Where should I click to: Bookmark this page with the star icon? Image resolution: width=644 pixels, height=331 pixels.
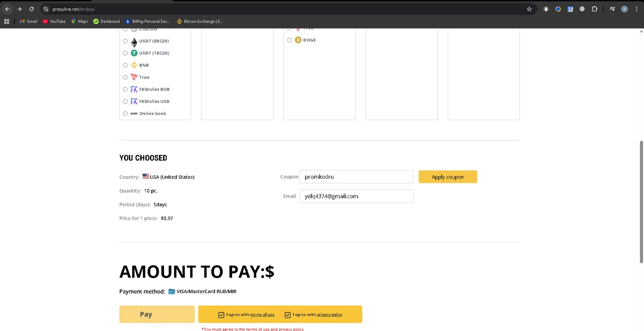point(529,9)
